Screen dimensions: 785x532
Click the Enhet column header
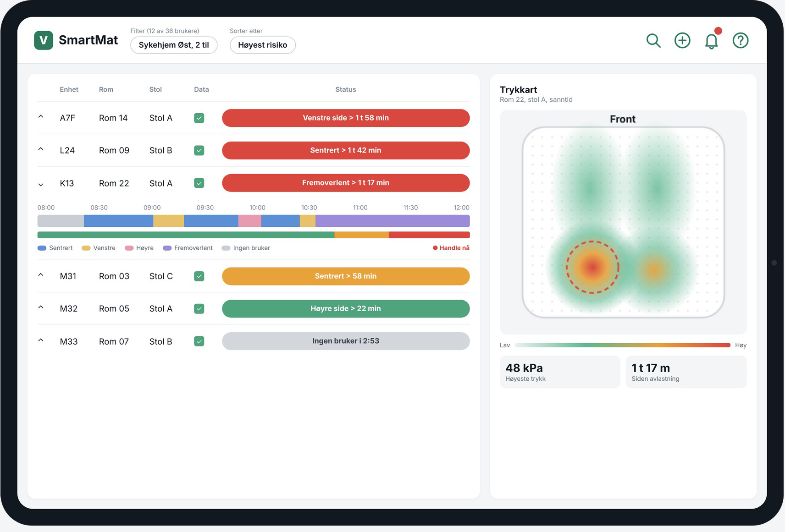pos(69,89)
